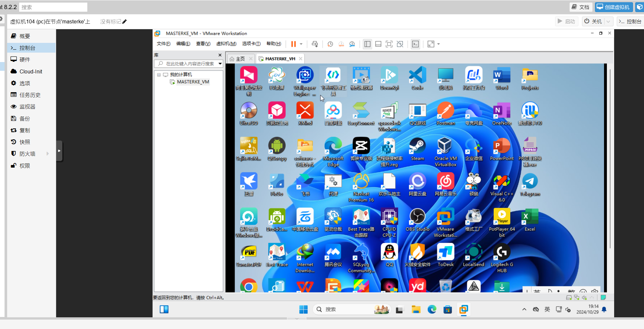Open the 选项卡(T) menu

[251, 44]
